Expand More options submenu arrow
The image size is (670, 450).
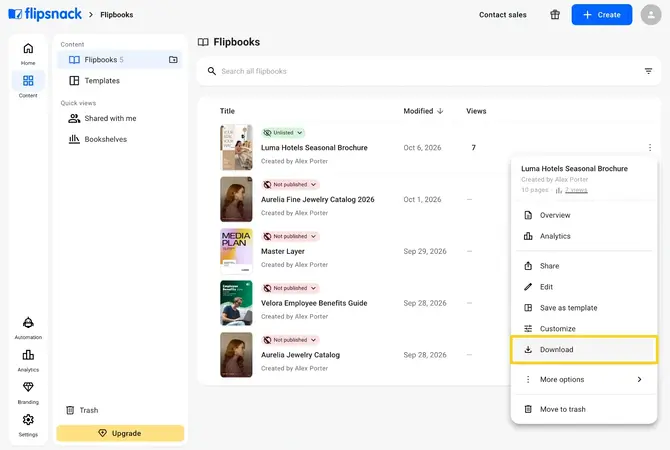pos(639,379)
